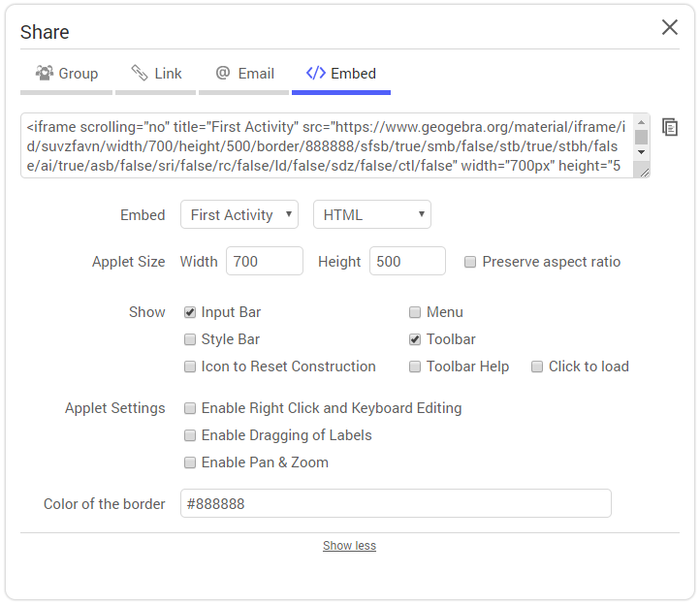The height and width of the screenshot is (605, 700).
Task: Enable Pan & Zoom checkbox
Action: (190, 462)
